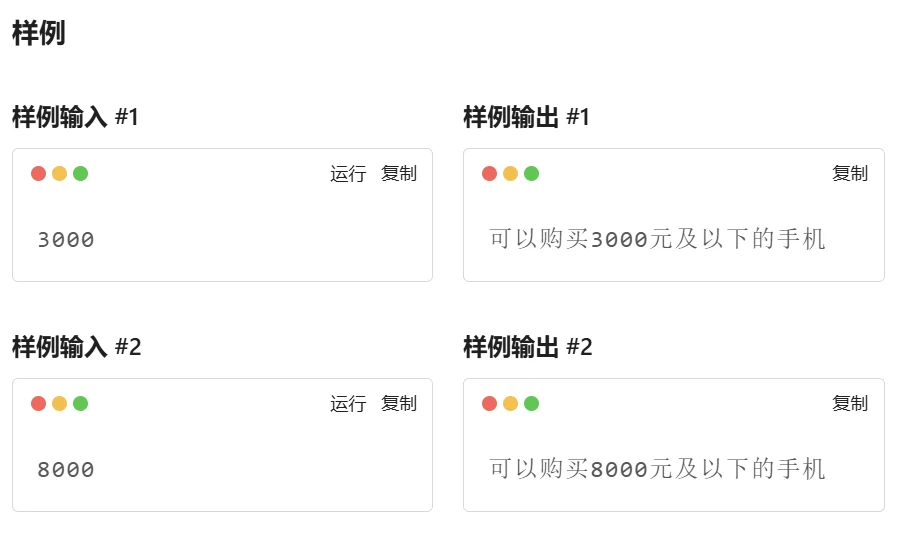Copy sample input #2 with 复制

pos(399,403)
